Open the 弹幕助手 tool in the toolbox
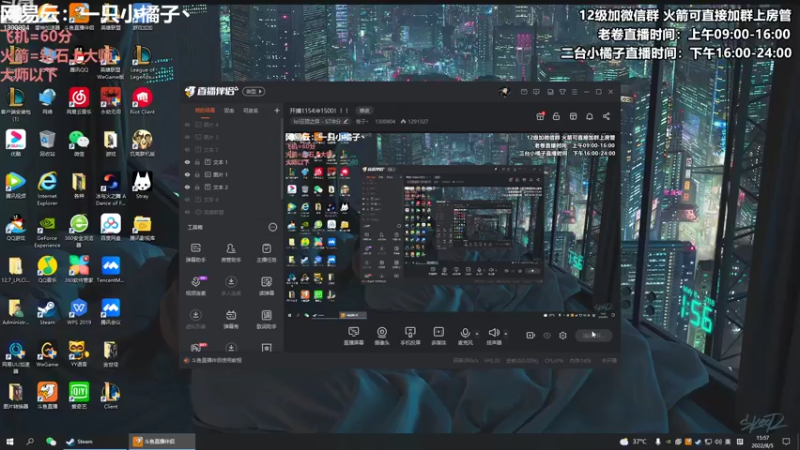 point(195,253)
